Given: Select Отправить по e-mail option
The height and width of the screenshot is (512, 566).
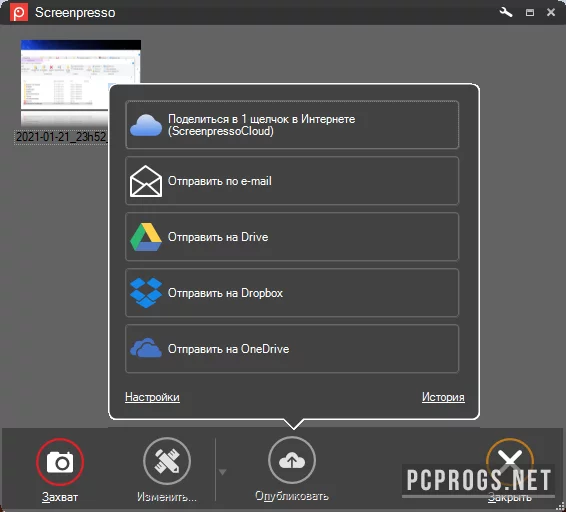Looking at the screenshot, I should coord(292,181).
